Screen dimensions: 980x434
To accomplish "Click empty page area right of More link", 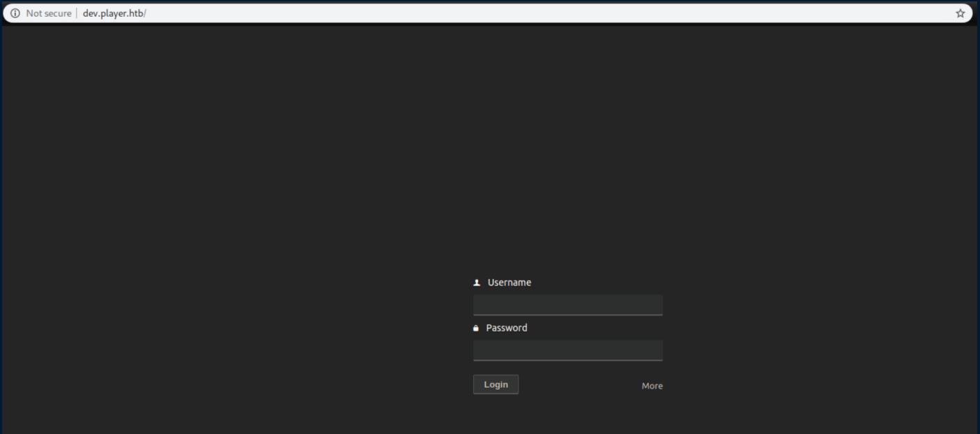I will (802, 386).
